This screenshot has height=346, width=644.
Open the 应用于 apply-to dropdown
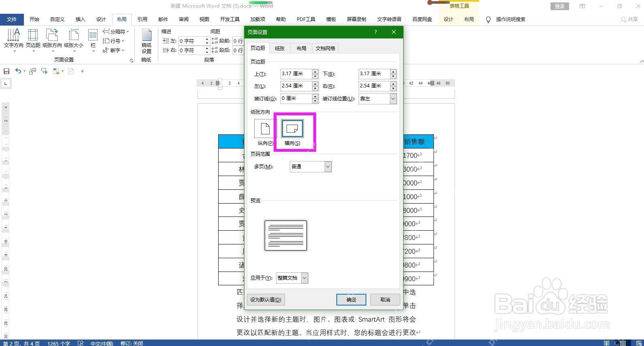click(292, 278)
